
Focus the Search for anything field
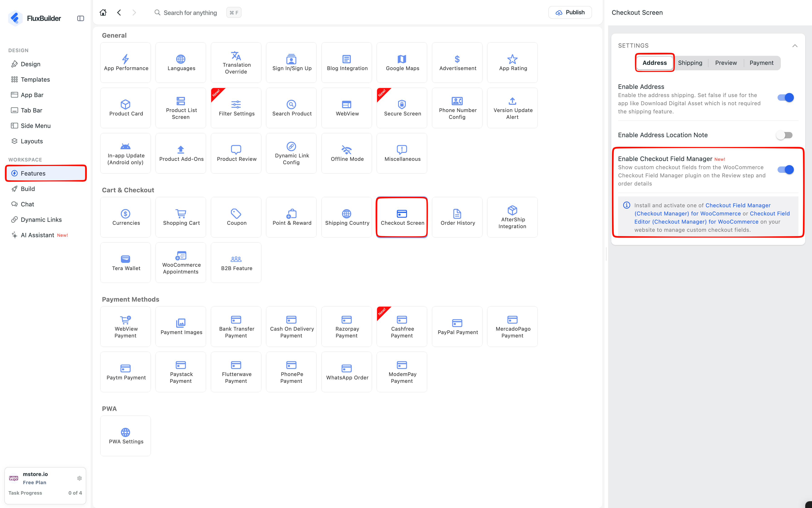coord(190,13)
